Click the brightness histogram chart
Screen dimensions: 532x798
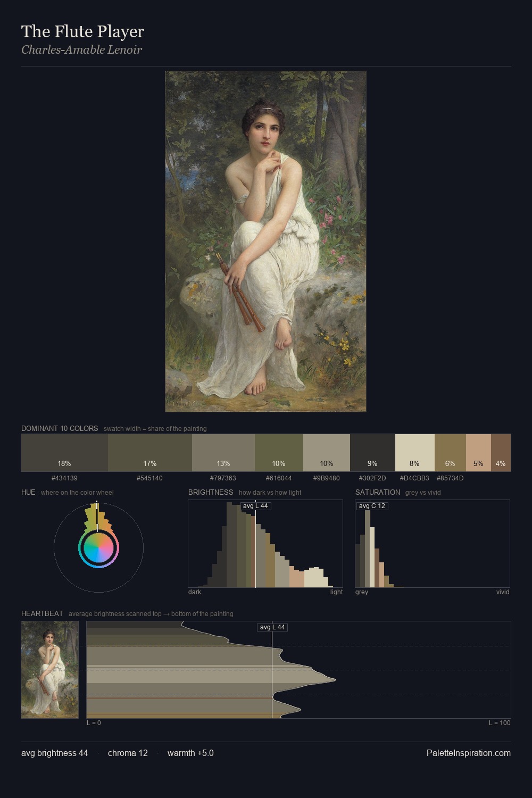(x=265, y=544)
